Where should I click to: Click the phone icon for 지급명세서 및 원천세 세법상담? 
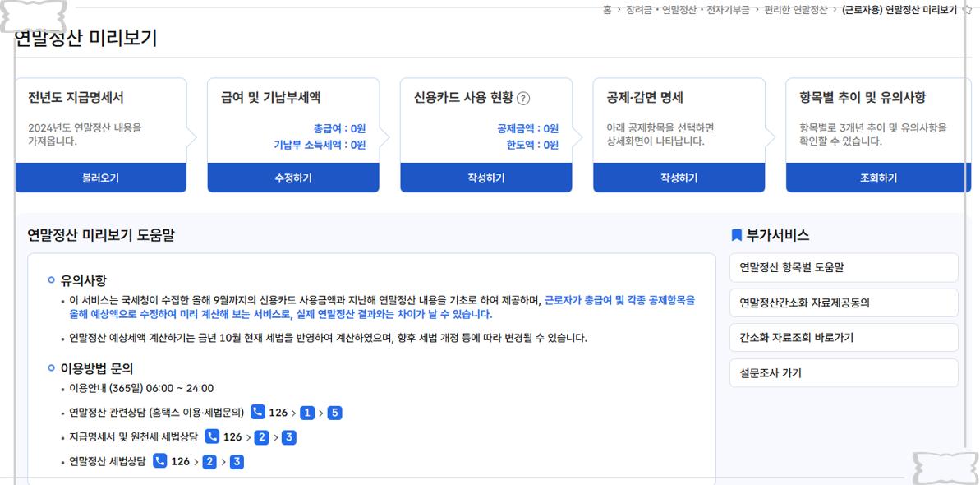pyautogui.click(x=213, y=437)
